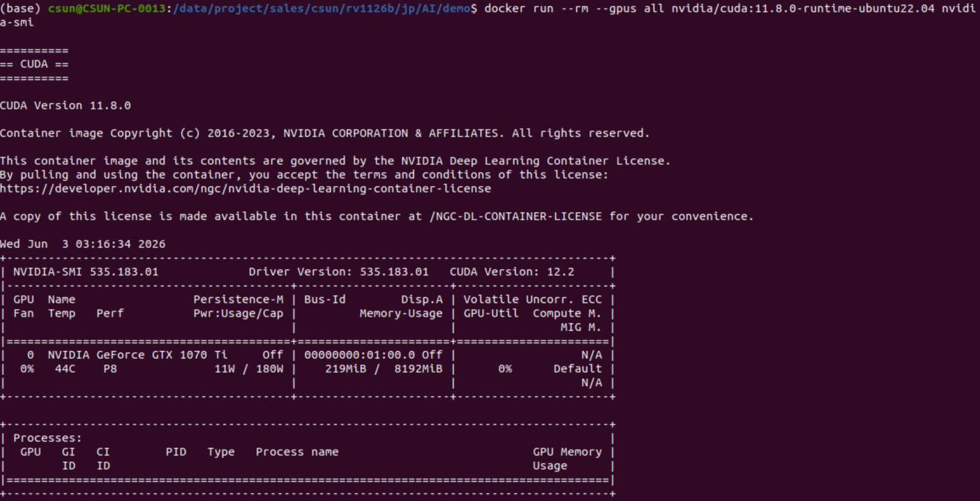Click the license URL developer.nvidia.com link

[245, 189]
